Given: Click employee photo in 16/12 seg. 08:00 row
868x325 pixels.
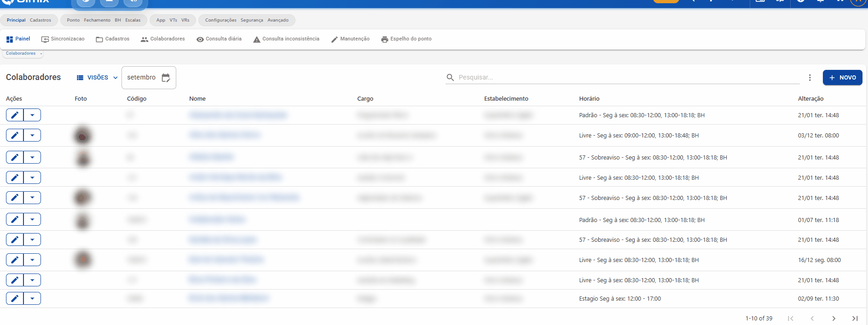Looking at the screenshot, I should pos(83,260).
